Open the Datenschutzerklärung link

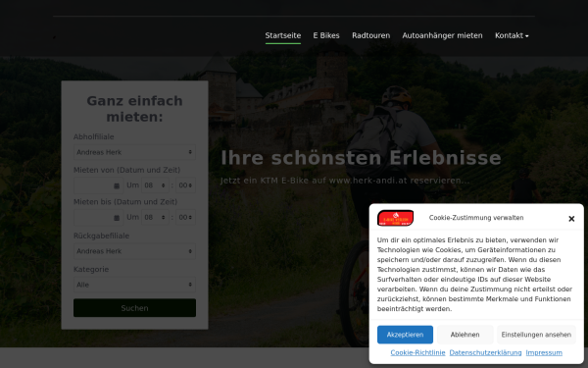click(486, 352)
